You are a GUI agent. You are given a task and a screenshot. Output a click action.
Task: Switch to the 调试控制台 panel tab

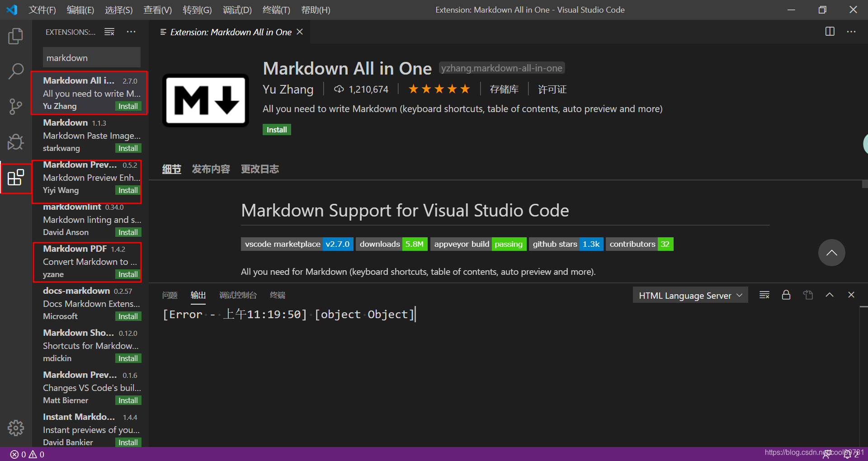click(238, 295)
